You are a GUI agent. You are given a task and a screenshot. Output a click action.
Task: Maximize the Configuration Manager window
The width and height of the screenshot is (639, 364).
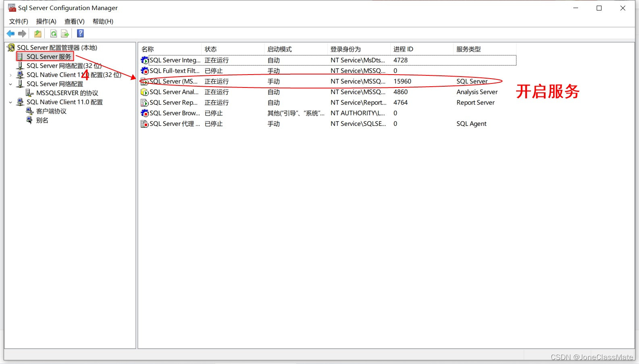coord(599,8)
